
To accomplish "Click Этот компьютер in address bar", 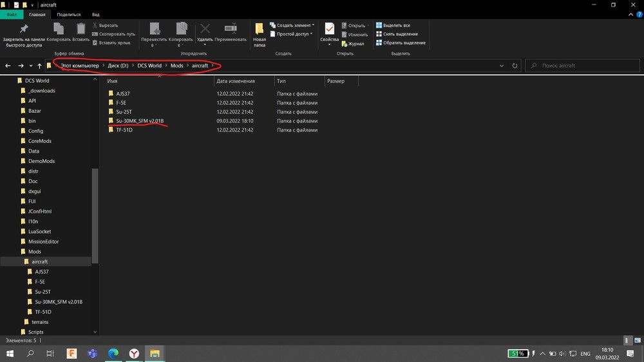I will point(80,66).
